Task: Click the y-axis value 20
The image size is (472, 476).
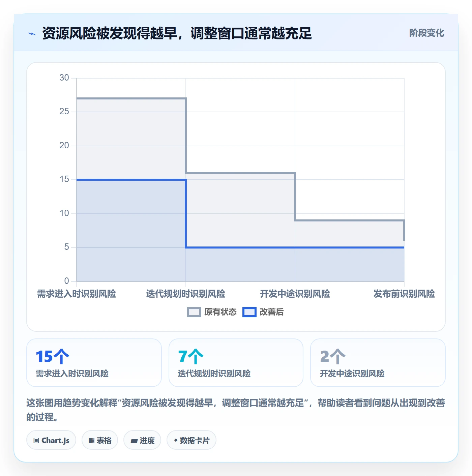Action: 64,146
